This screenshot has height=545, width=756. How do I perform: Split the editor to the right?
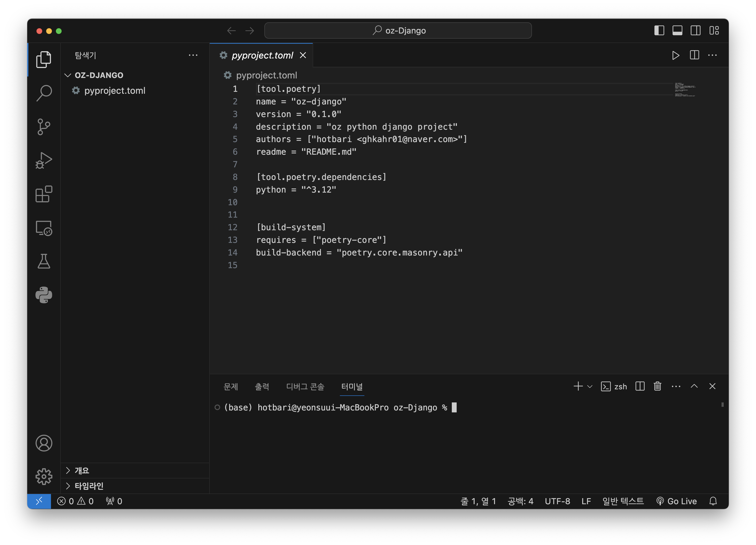[x=694, y=55]
